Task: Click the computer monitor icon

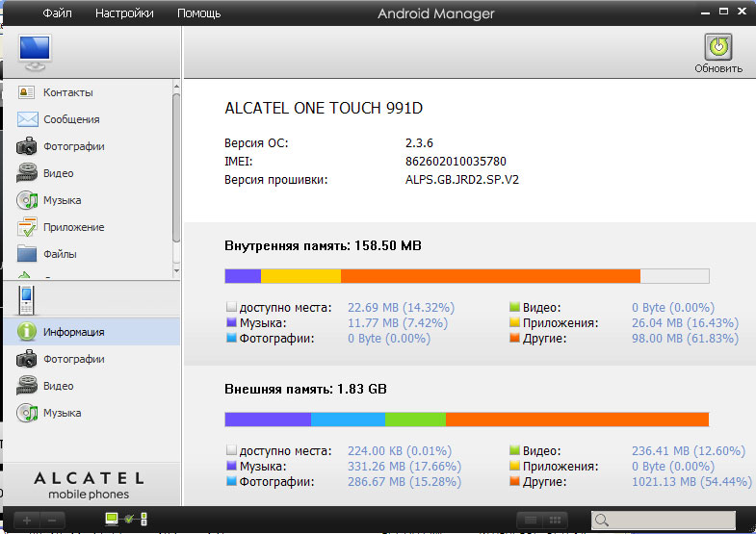Action: pos(35,52)
